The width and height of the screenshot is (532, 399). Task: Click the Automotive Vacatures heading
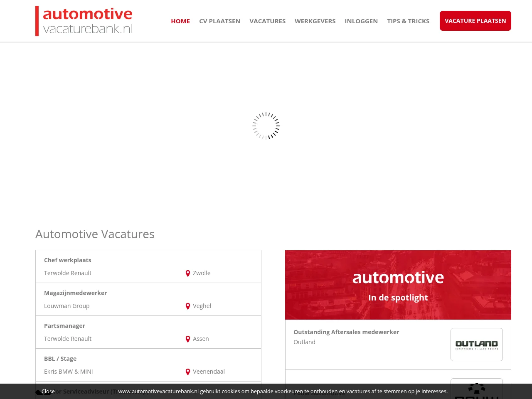(x=95, y=234)
